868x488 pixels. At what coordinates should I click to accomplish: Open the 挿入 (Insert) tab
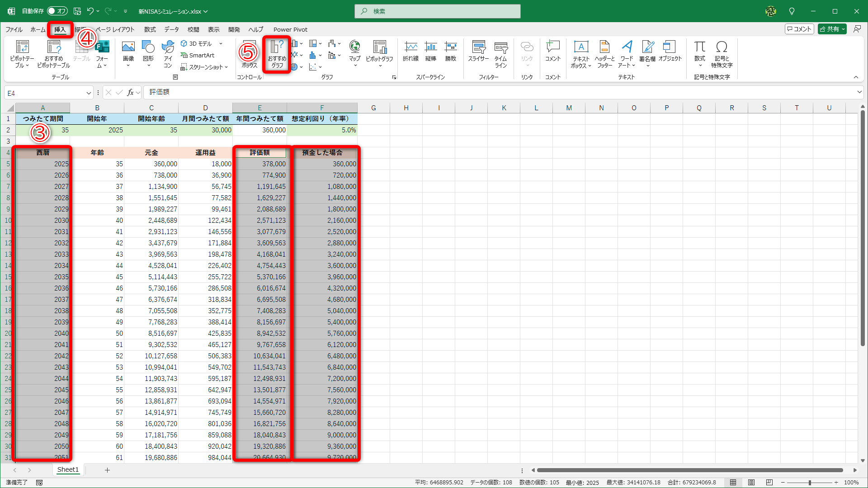pos(60,29)
